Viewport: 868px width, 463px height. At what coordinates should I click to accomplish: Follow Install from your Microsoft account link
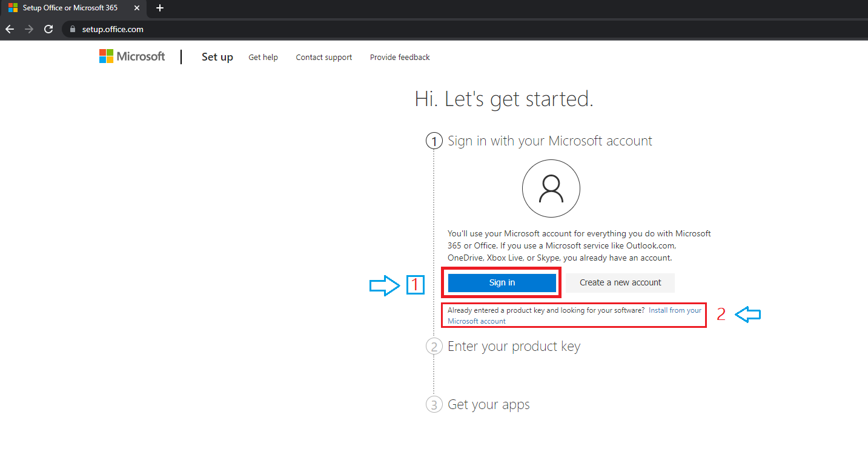click(x=674, y=310)
